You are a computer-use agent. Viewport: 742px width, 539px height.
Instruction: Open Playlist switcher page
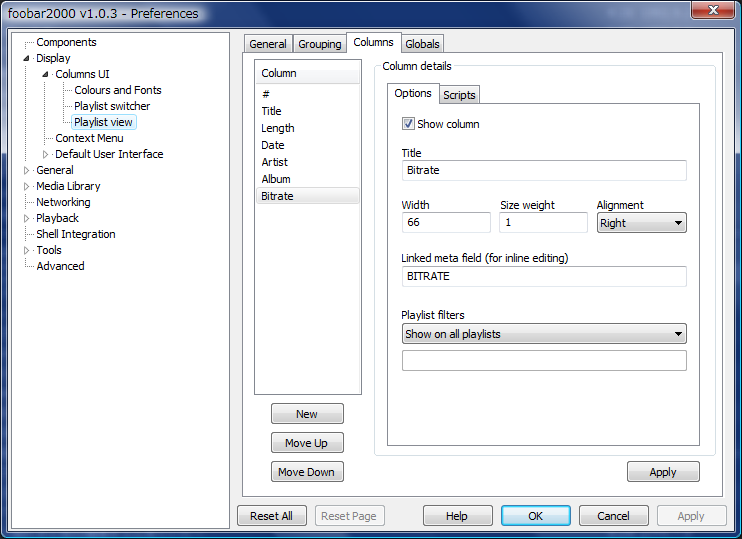tap(112, 106)
